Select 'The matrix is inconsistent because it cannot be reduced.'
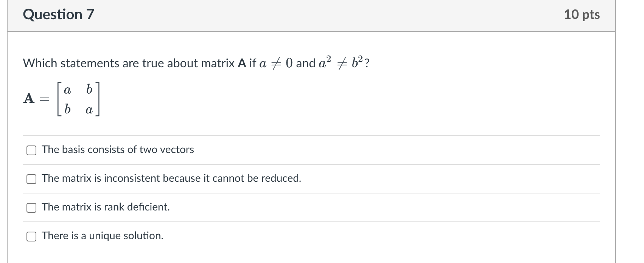Viewport: 644px width, 263px height. point(31,179)
